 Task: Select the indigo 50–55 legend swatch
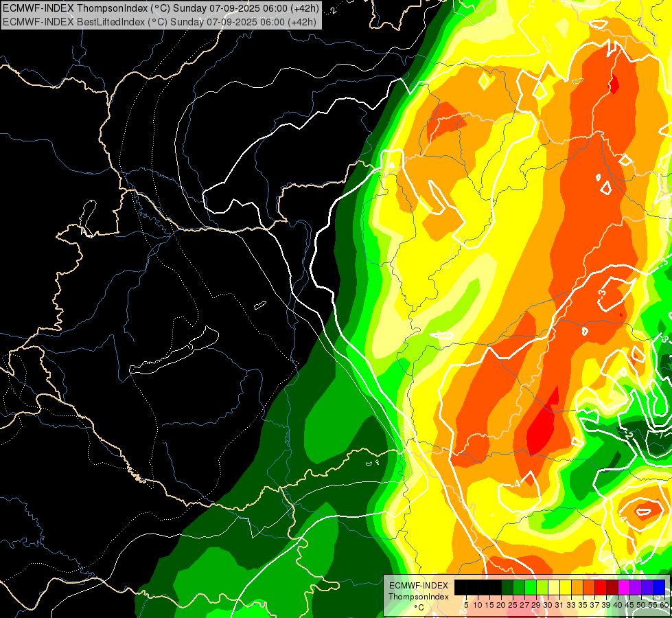tap(647, 587)
